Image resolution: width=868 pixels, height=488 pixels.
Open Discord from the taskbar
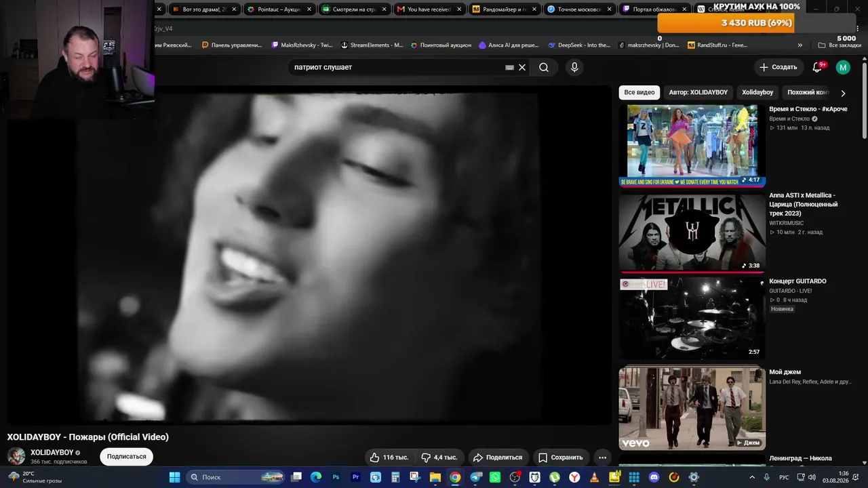(654, 477)
